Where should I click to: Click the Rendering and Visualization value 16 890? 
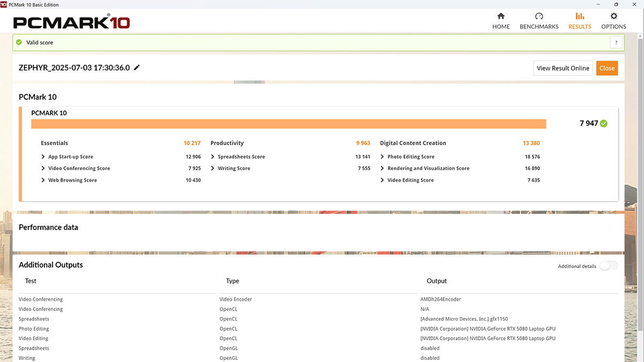click(532, 168)
